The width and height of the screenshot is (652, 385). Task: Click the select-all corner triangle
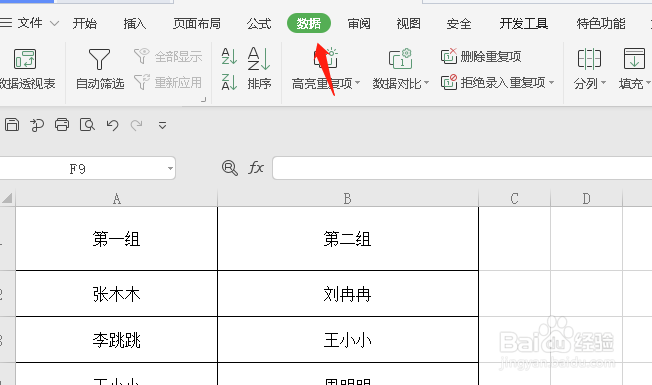pos(7,198)
